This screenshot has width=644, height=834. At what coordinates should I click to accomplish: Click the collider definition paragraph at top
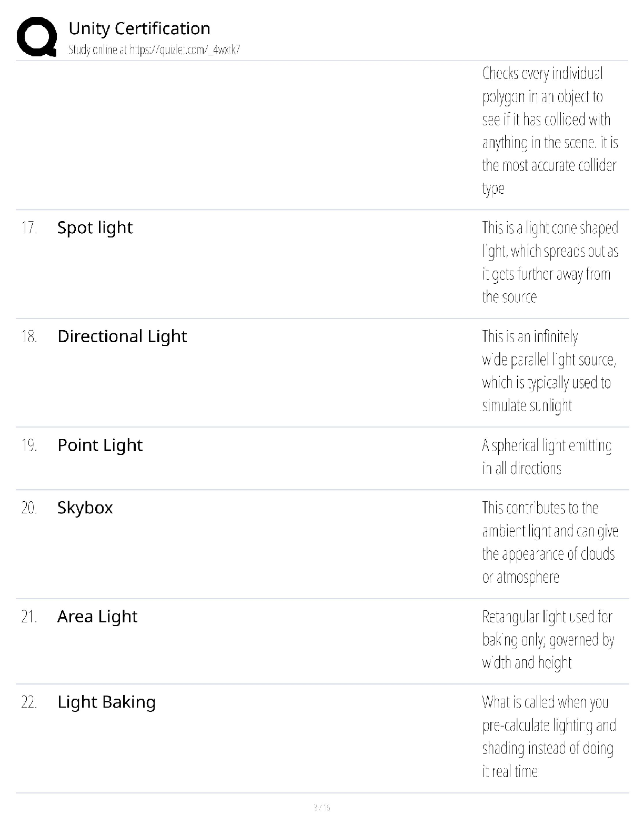[550, 131]
